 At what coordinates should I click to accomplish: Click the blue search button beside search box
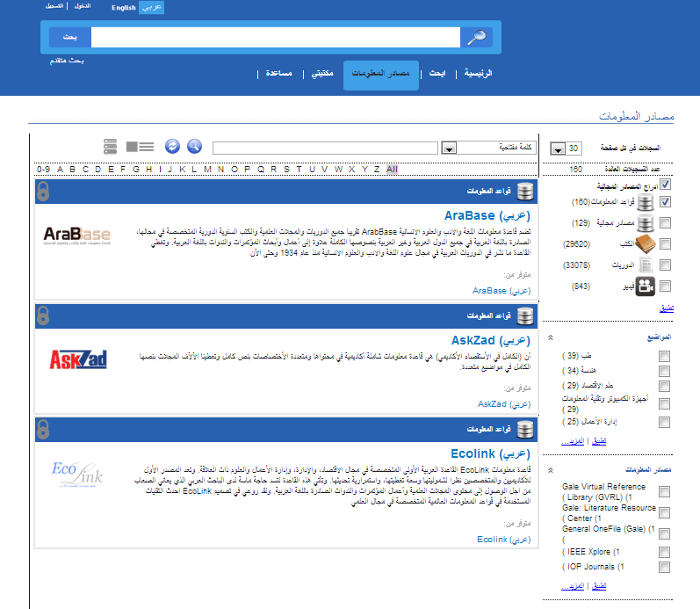click(70, 37)
